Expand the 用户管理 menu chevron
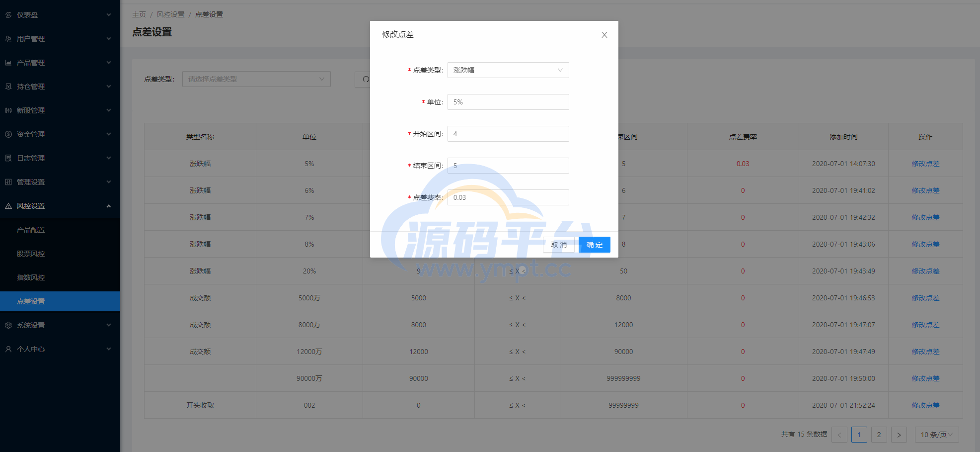This screenshot has width=980, height=452. click(109, 39)
